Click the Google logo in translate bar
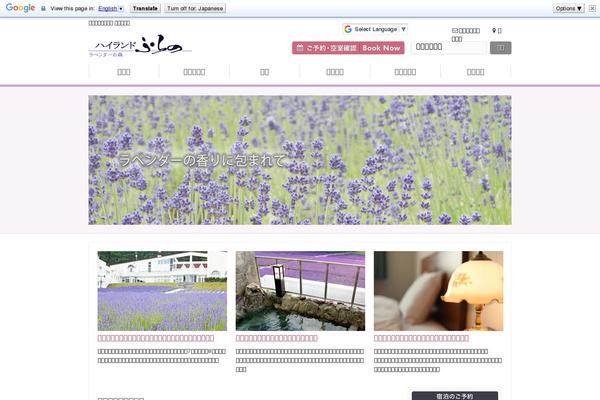The image size is (600, 400). pyautogui.click(x=20, y=8)
